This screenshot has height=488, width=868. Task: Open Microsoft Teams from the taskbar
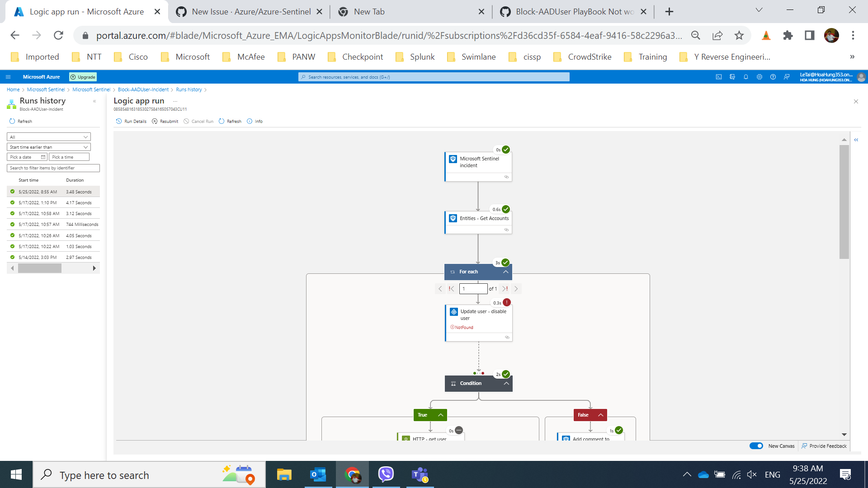[420, 474]
